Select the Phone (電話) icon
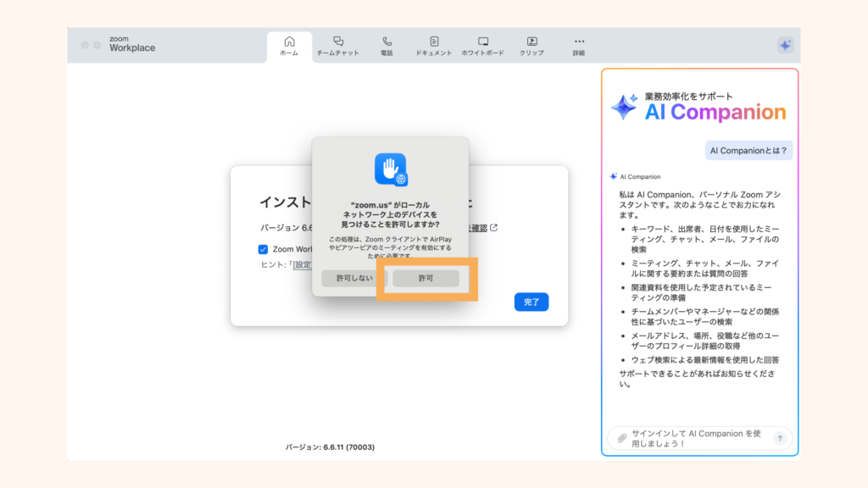Viewport: 868px width, 488px height. (x=387, y=46)
